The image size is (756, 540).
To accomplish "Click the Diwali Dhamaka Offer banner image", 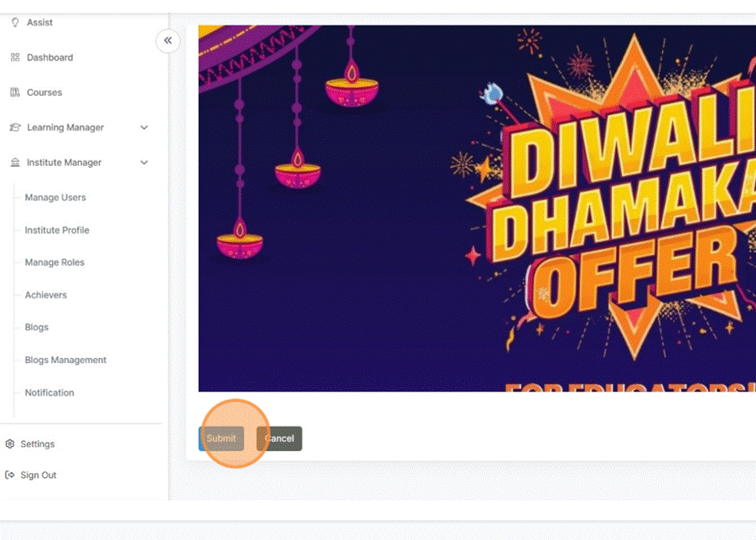I will coord(477,208).
